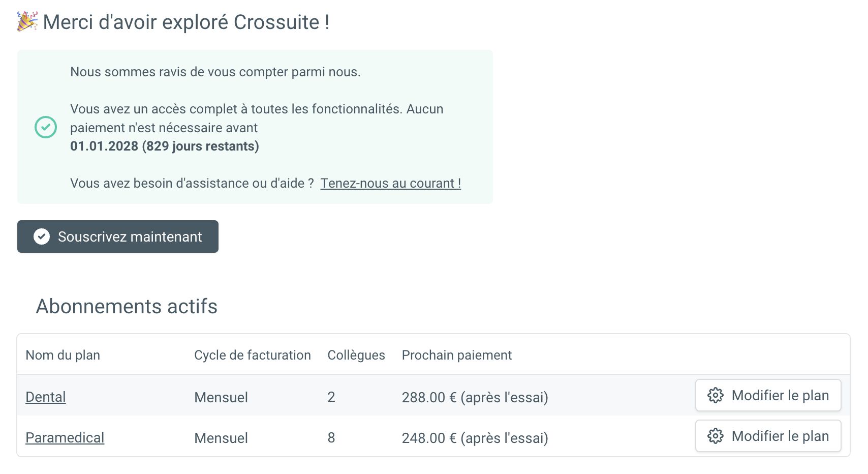Click the Abonnements actifs heading
868x474 pixels.
[x=127, y=306]
